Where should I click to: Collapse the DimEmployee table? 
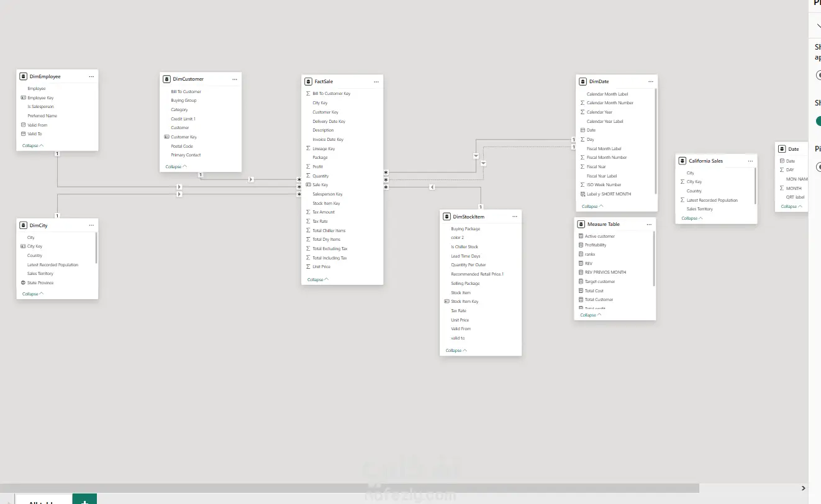pyautogui.click(x=33, y=145)
